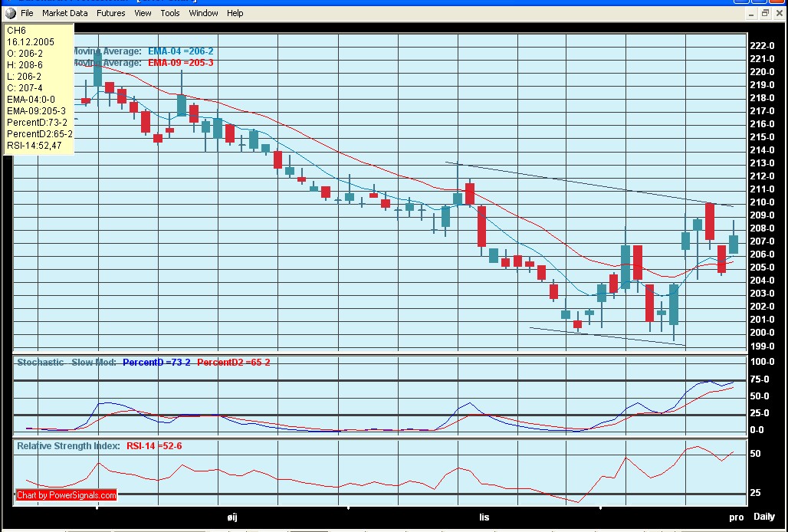788x532 pixels.
Task: Click the EMA-09 =205-3 moving average label
Action: [x=180, y=63]
